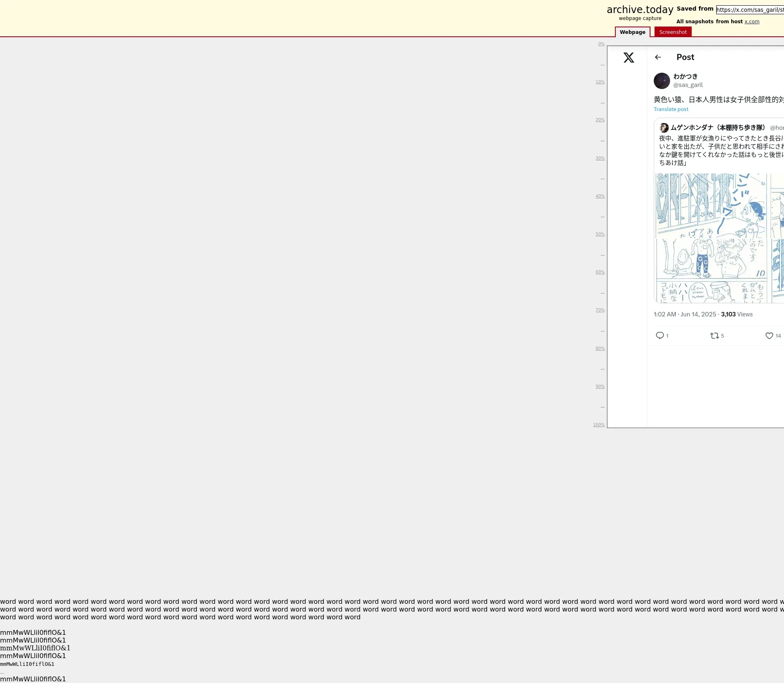The image size is (784, 683).
Task: Jump to the 50% page marker
Action: tap(599, 234)
